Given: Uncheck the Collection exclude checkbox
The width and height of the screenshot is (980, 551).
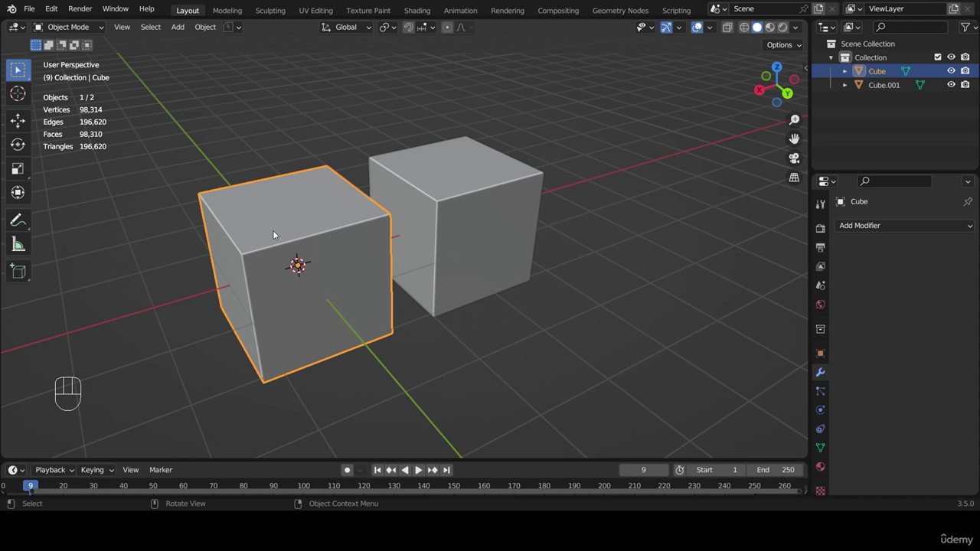Looking at the screenshot, I should (938, 57).
